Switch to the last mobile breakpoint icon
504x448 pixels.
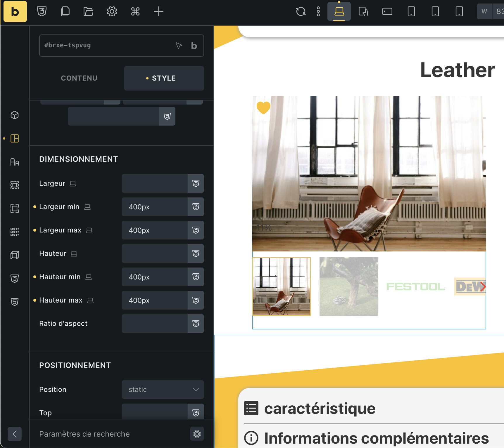(x=459, y=12)
